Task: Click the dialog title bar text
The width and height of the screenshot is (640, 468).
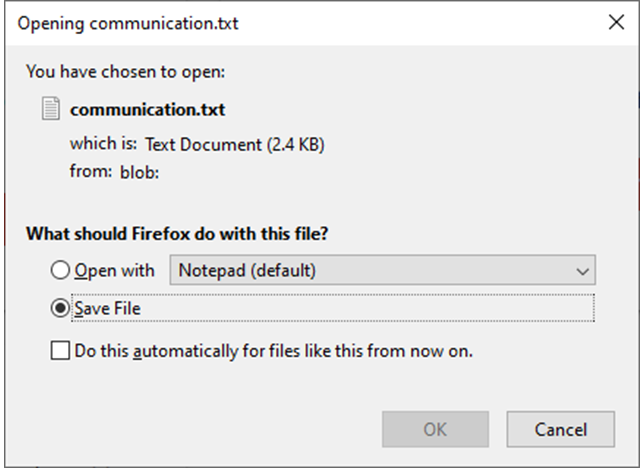Action: pyautogui.click(x=128, y=22)
